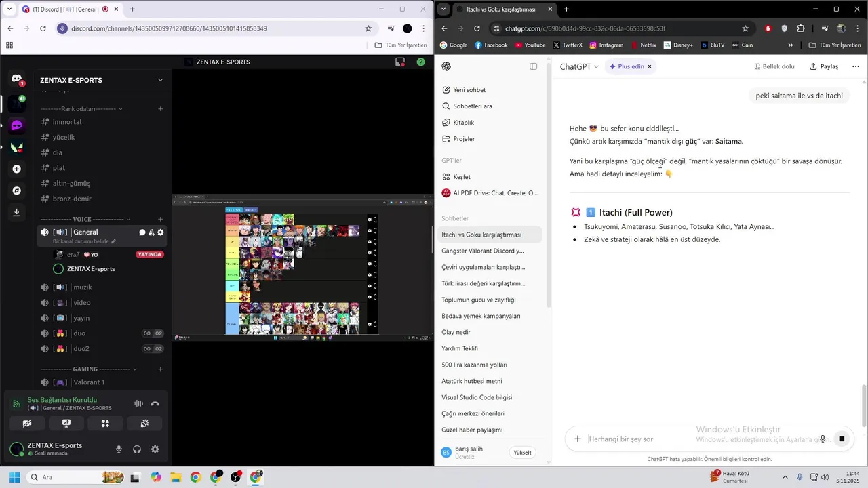Screen dimensions: 868x488
Task: Collapse the Rank odaları category
Action: click(x=81, y=108)
